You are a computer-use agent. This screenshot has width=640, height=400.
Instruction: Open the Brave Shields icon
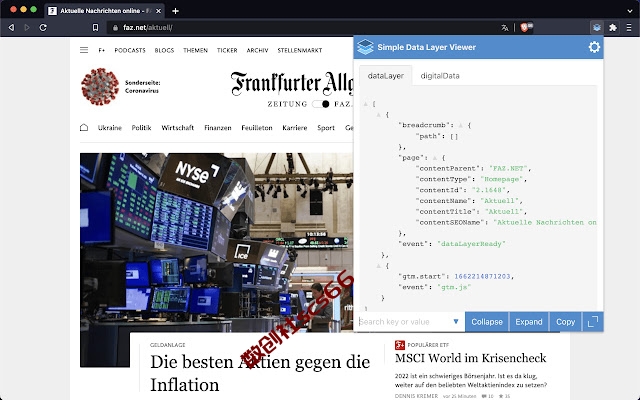click(526, 27)
